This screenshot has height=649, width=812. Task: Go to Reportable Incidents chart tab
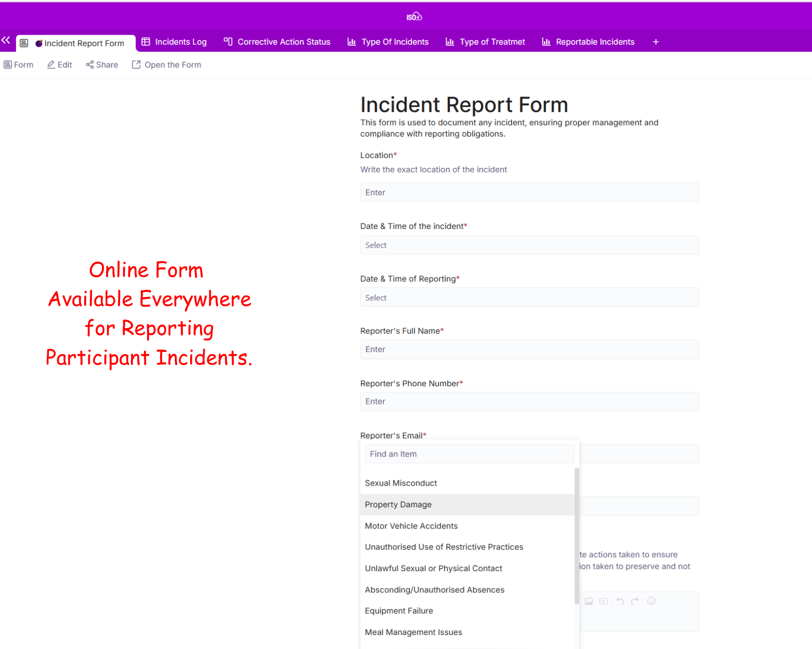click(x=588, y=42)
